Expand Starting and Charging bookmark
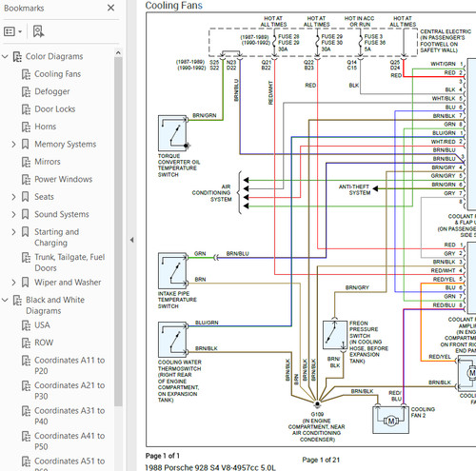This screenshot has height=471, width=476. click(x=13, y=232)
